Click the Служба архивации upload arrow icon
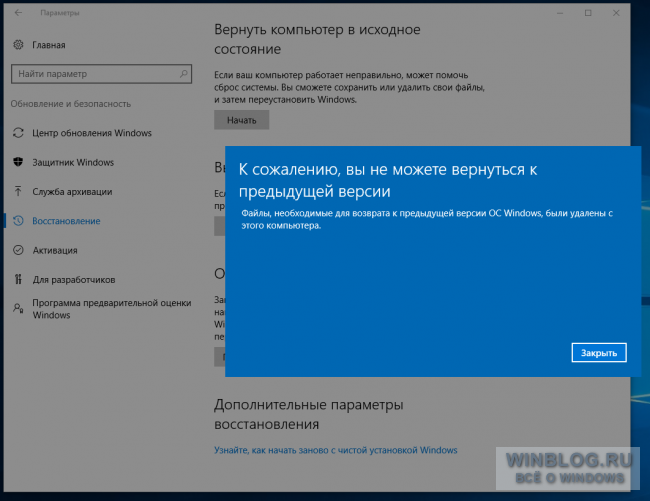 point(18,191)
